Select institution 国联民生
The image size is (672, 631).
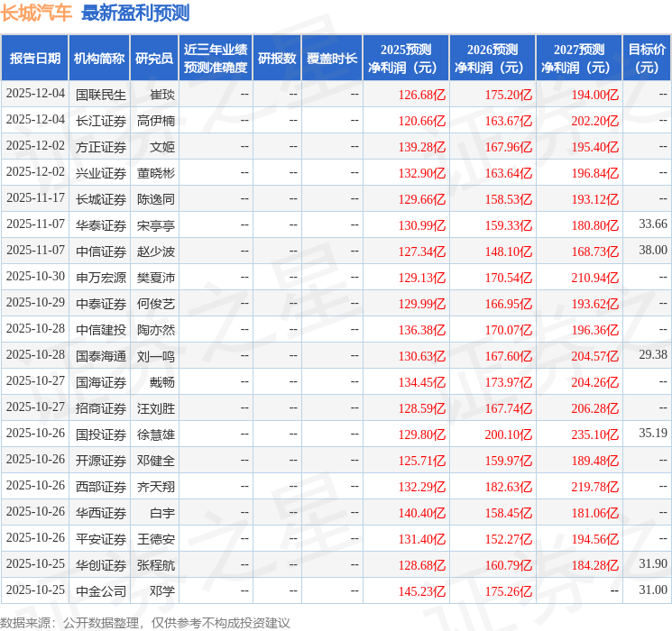pyautogui.click(x=101, y=95)
